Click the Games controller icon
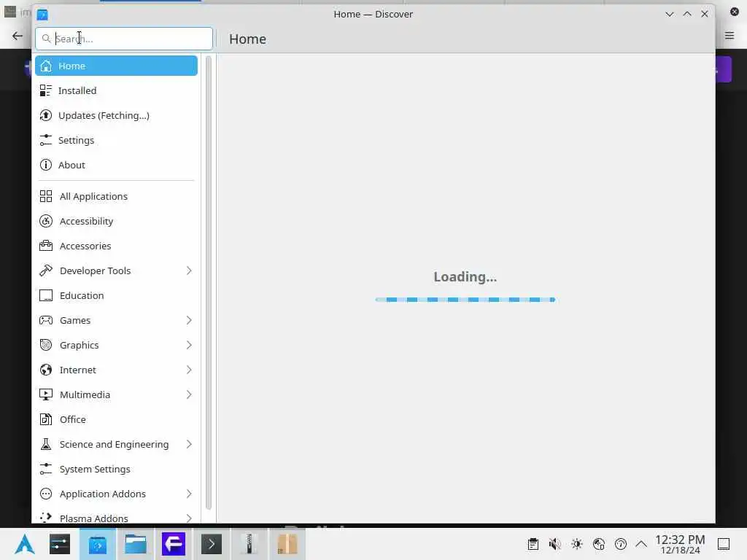This screenshot has width=747, height=560. point(46,320)
